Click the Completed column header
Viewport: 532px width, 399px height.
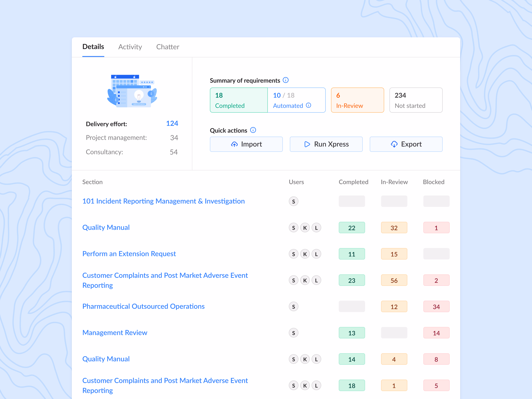(354, 182)
